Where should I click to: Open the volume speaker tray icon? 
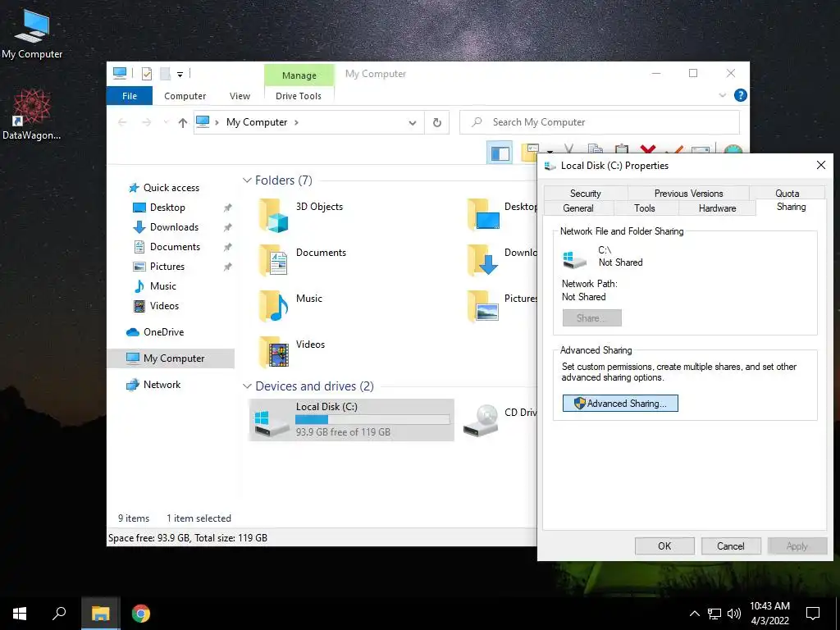pyautogui.click(x=734, y=614)
